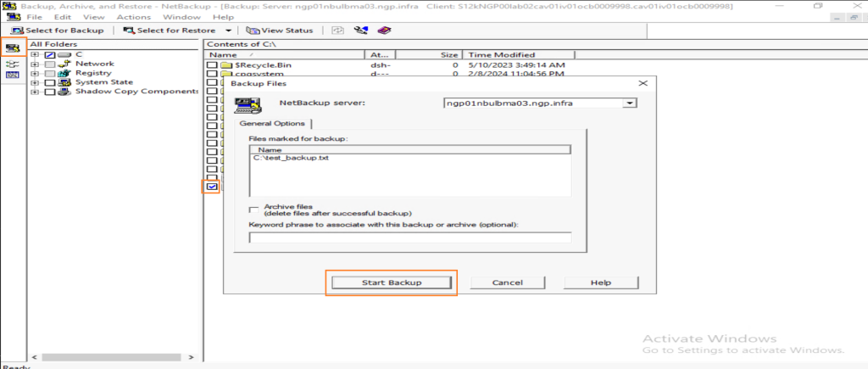Screen dimensions: 868x369
Task: Open the purple help book toolbar icon
Action: [384, 30]
